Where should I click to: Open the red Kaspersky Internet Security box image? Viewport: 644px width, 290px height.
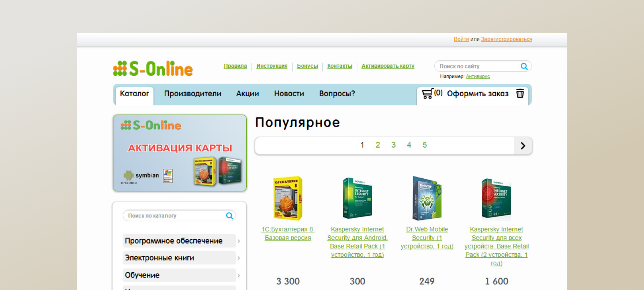pos(497,199)
